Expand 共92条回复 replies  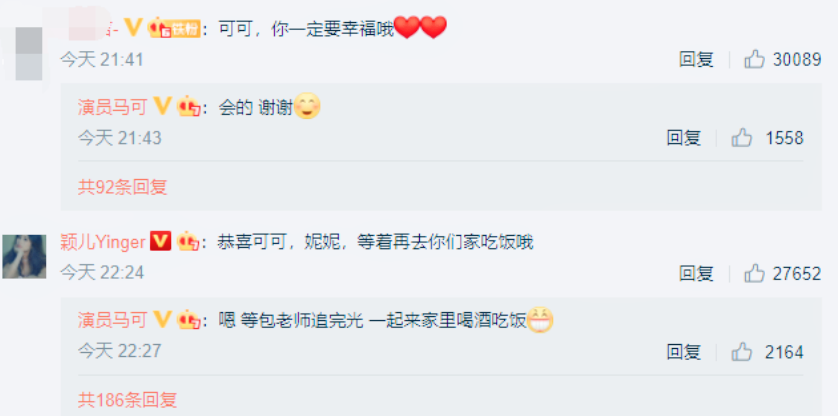pos(123,186)
